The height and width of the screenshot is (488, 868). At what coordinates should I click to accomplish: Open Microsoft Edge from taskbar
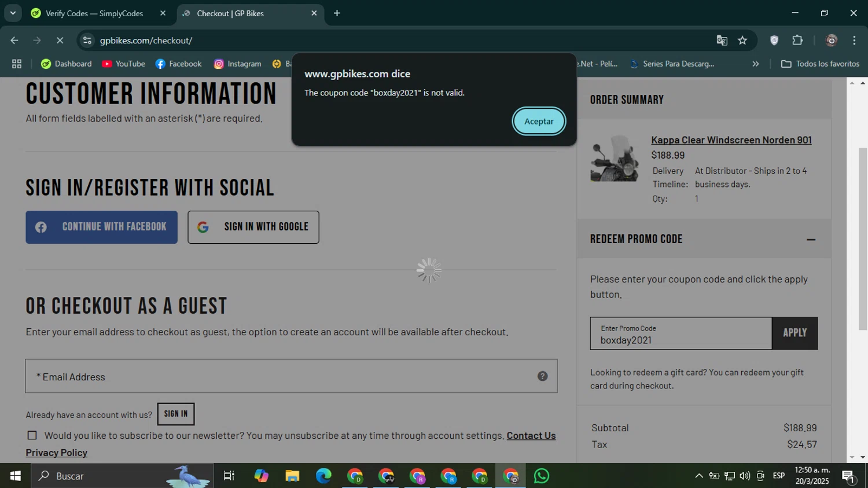click(x=323, y=476)
